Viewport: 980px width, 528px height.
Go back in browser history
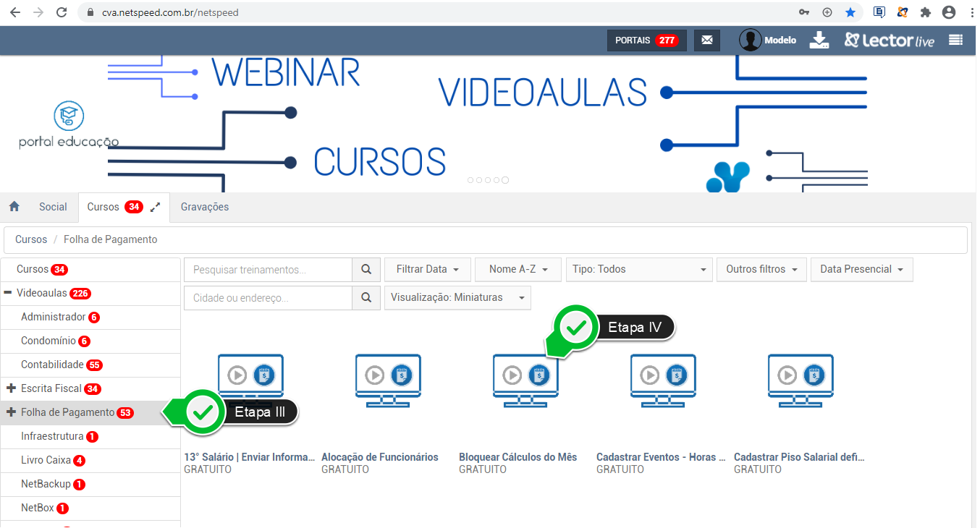pyautogui.click(x=15, y=12)
